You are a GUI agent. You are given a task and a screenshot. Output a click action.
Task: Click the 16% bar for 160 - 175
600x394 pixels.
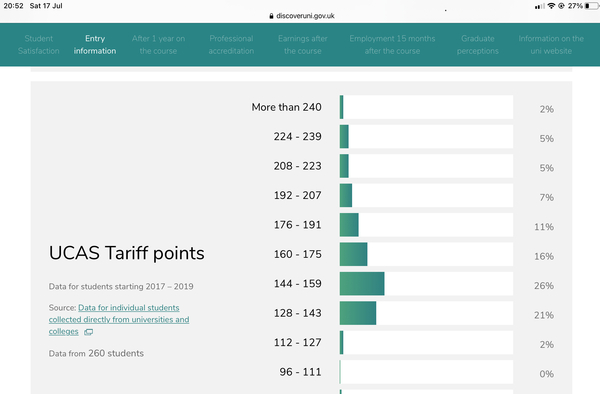[x=354, y=254]
